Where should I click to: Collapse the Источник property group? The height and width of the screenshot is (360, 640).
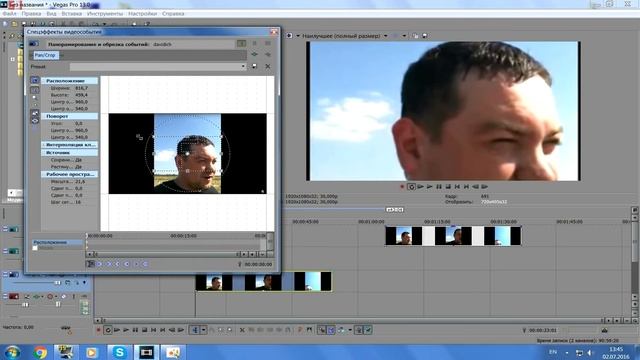[x=70, y=153]
